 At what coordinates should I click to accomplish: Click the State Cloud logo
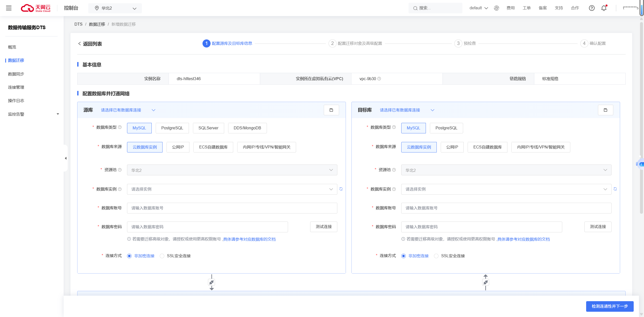pos(35,8)
